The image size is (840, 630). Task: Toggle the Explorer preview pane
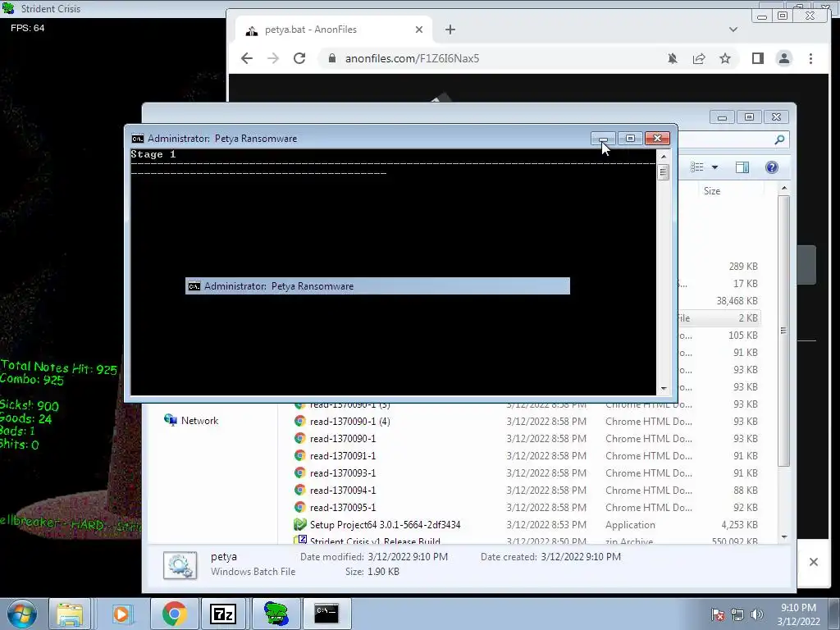click(x=742, y=167)
